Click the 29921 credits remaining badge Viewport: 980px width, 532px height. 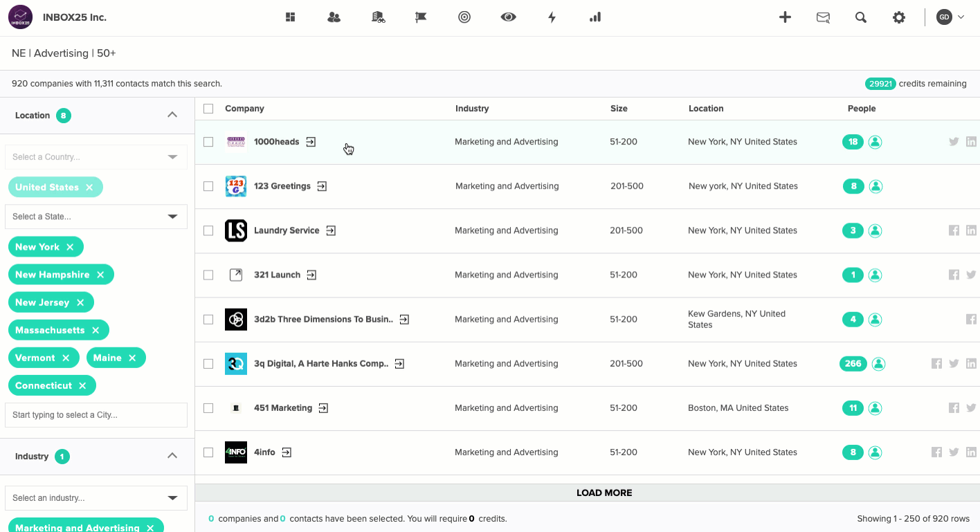pyautogui.click(x=880, y=84)
